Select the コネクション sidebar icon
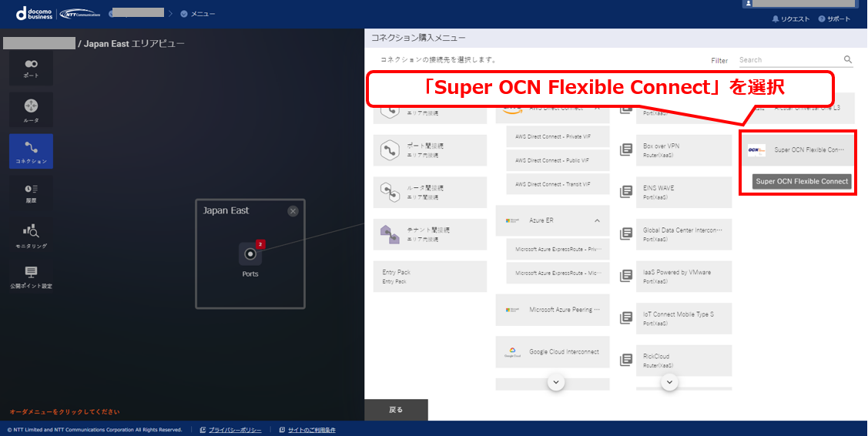This screenshot has height=436, width=868. pos(31,151)
